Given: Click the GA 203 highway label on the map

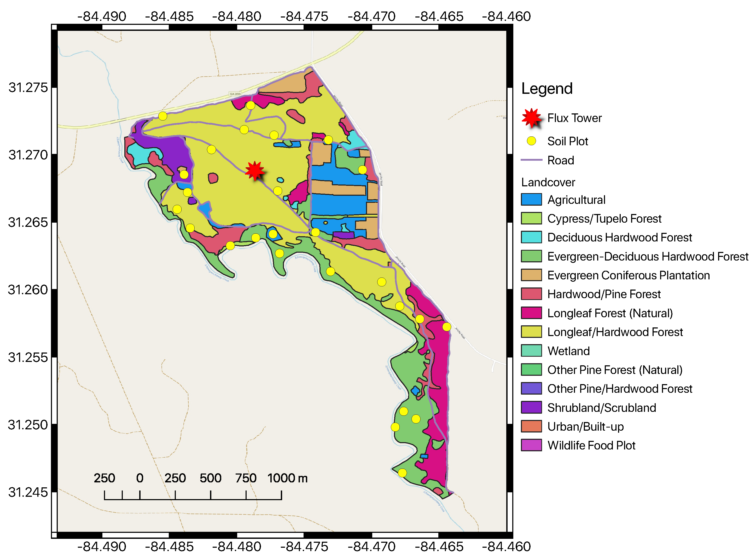Looking at the screenshot, I should point(235,94).
